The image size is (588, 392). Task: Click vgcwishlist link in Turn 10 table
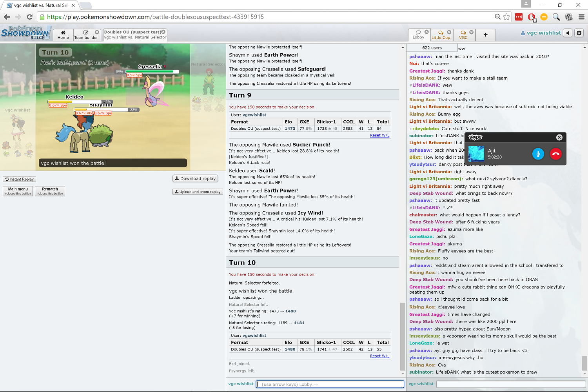coord(254,336)
